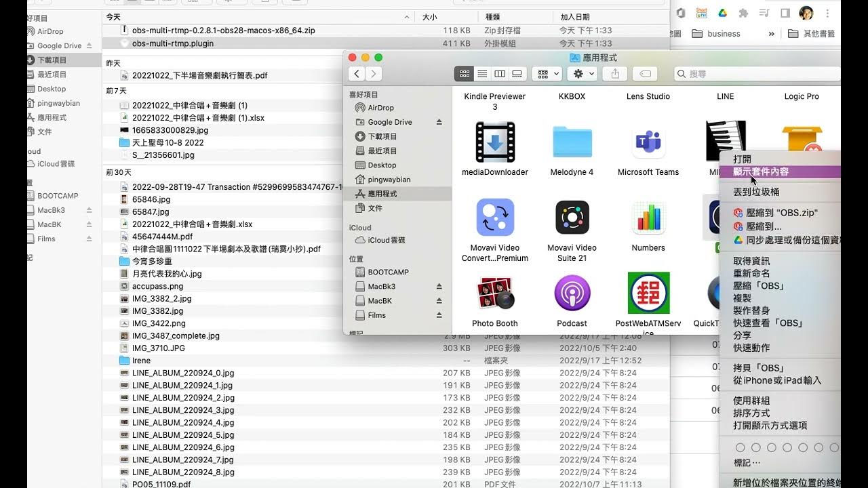Expand the hidden bookmarks chevron in Chrome
868x488 pixels.
(771, 34)
